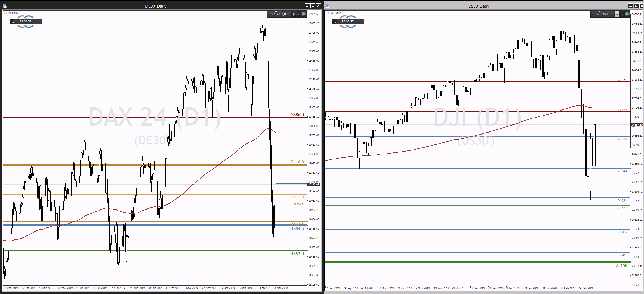Click the 23:38:57 clock on US30 chart
This screenshot has width=644, height=294.
tap(348, 21)
